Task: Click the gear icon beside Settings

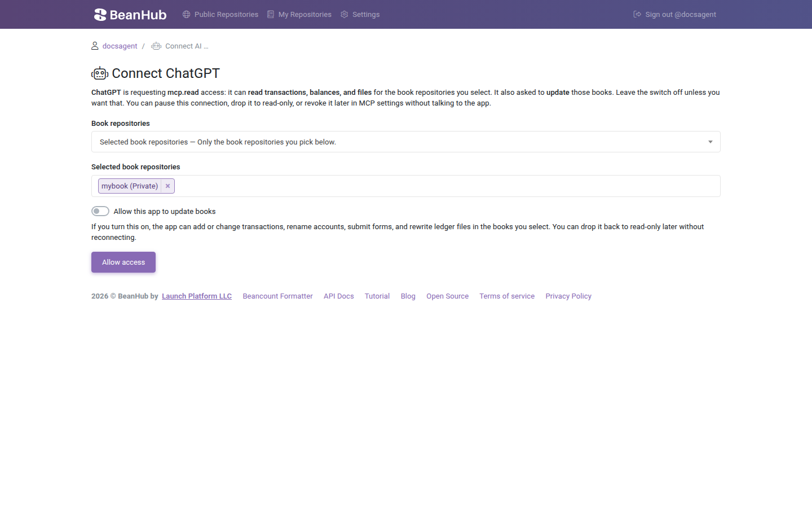Action: [345, 15]
